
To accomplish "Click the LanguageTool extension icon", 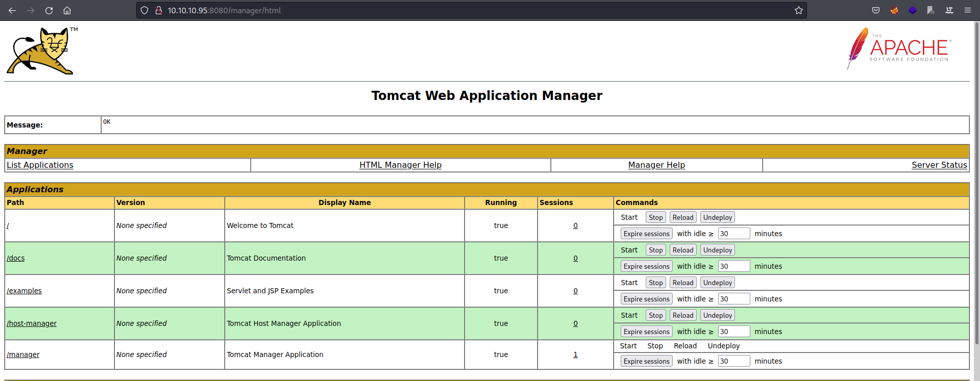I will point(949,10).
